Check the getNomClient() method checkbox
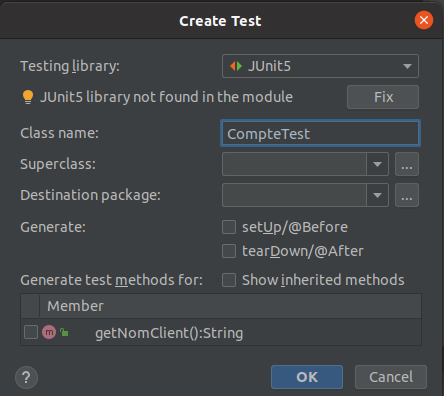Screen dimensions: 444x396 (x=31, y=332)
